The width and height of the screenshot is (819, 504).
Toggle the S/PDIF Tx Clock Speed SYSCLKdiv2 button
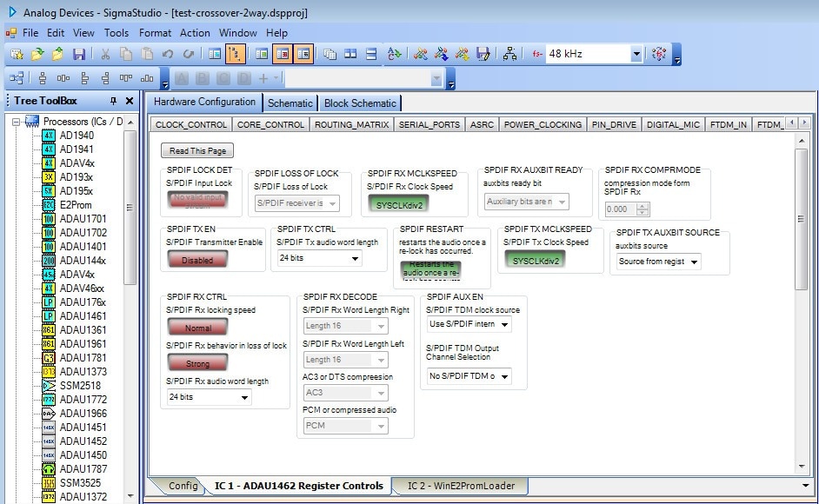point(536,260)
